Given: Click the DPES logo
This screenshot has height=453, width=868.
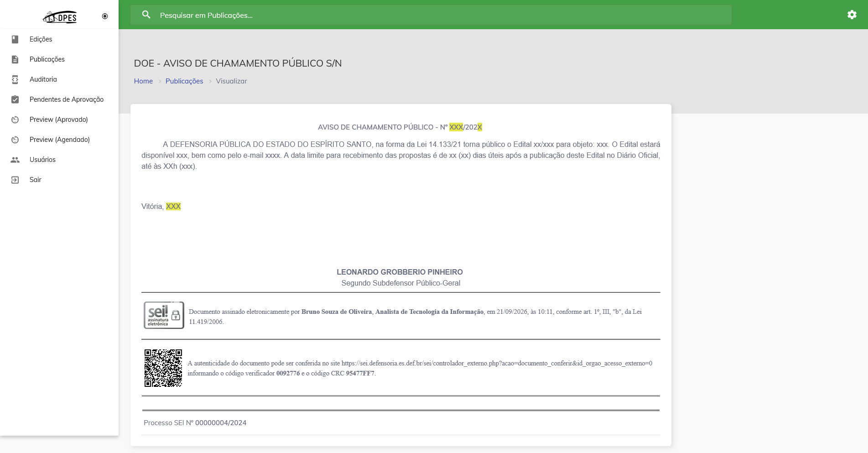Looking at the screenshot, I should [x=60, y=17].
